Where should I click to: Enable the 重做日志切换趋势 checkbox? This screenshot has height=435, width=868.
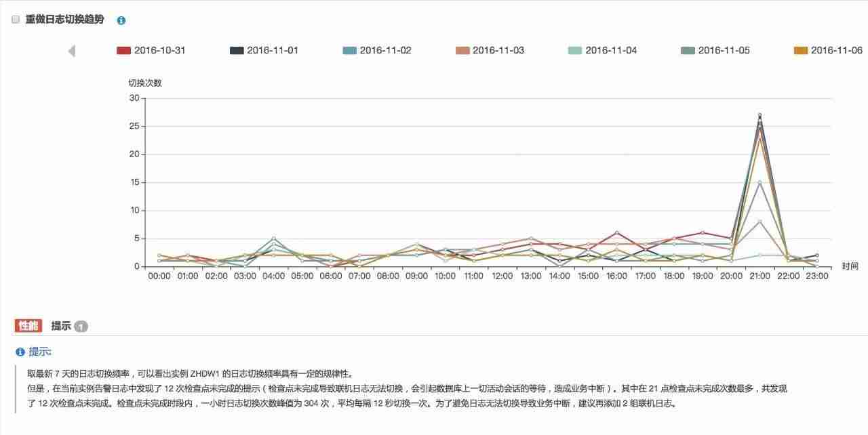[x=15, y=19]
